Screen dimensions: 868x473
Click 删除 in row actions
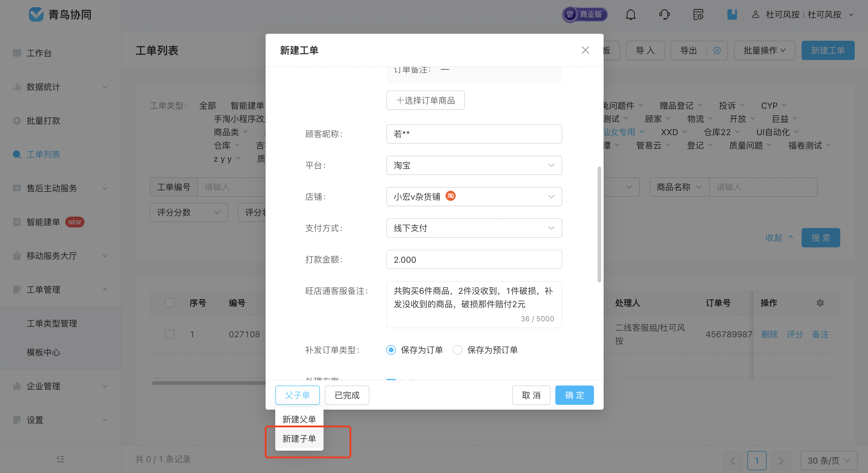769,334
